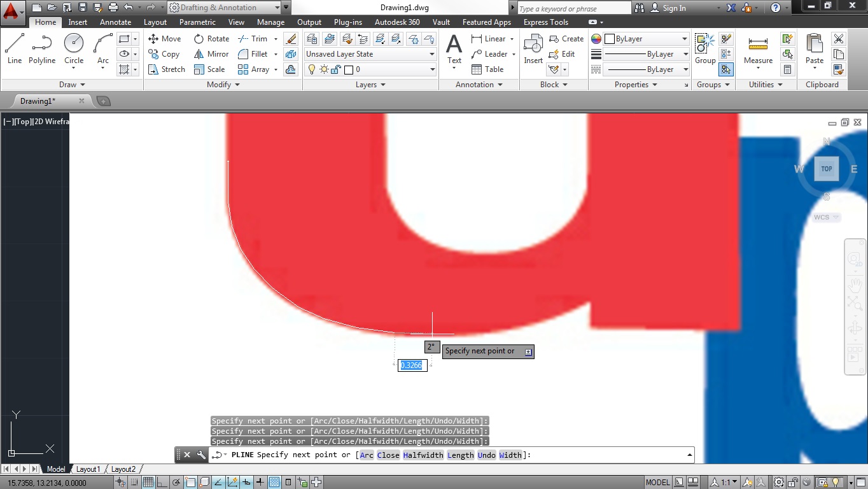
Task: Open the Parametric ribbon tab
Action: tap(197, 22)
